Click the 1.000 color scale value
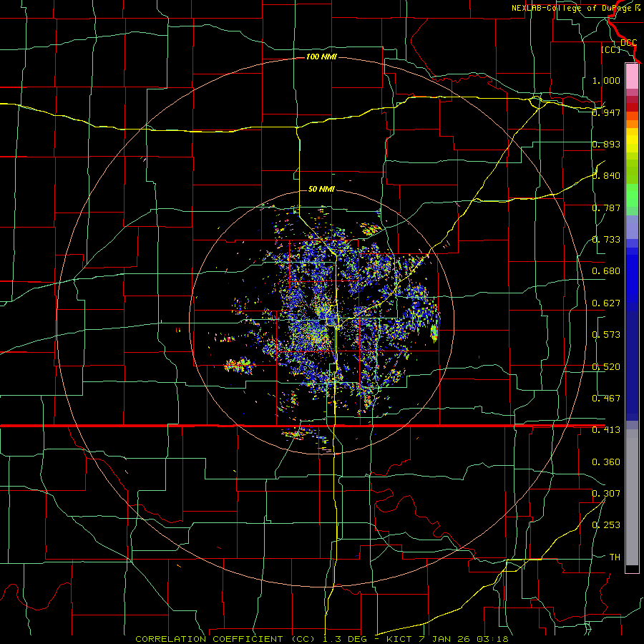The height and width of the screenshot is (644, 644). pyautogui.click(x=606, y=80)
